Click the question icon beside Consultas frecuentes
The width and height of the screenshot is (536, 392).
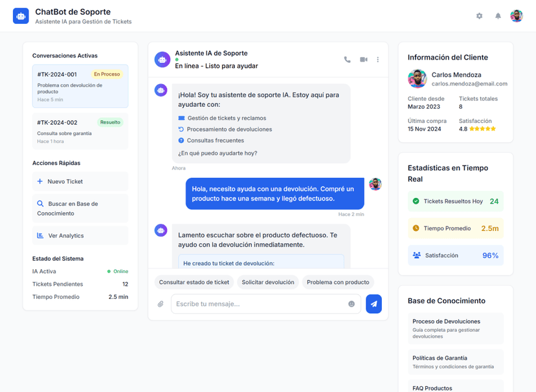pos(181,140)
